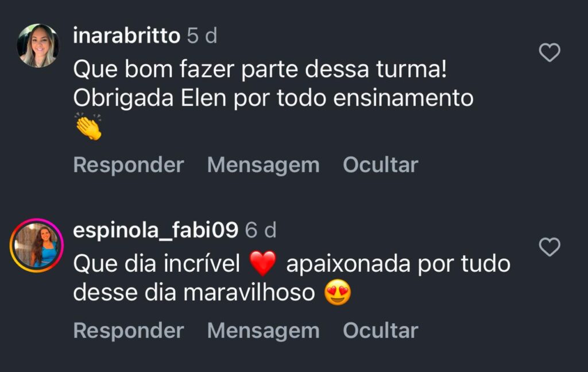Click Responder below espinola_fabi09's comment

coord(129,331)
